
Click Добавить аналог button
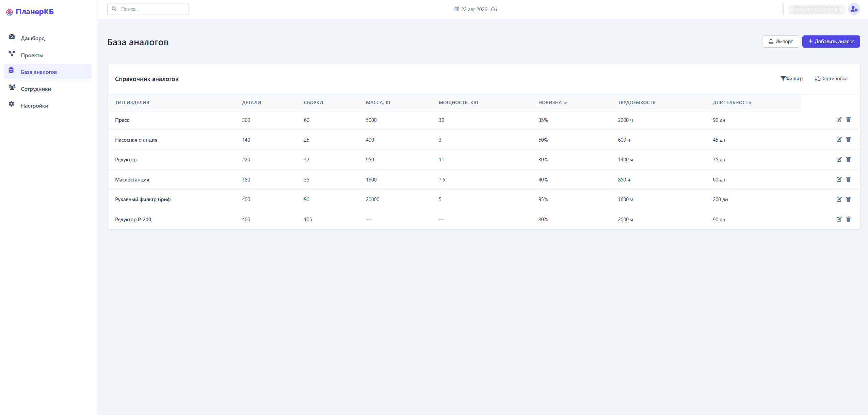pyautogui.click(x=831, y=42)
